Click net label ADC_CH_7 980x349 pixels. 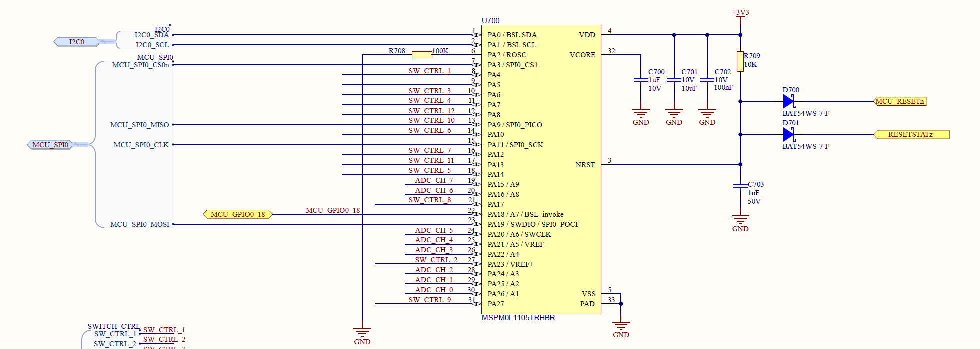click(434, 180)
